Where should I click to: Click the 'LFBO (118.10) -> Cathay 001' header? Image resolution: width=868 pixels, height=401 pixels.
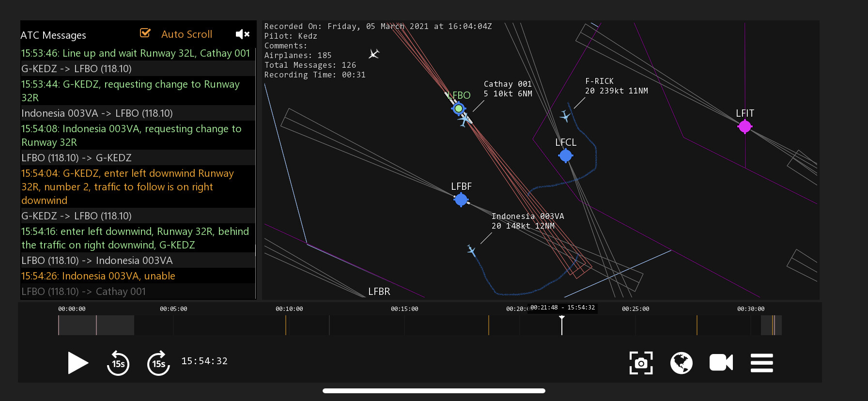click(138, 292)
